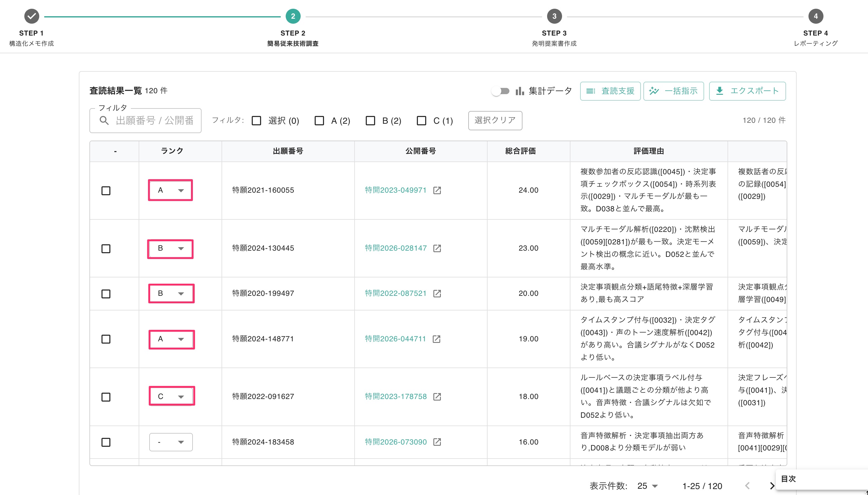Click the search magnifier icon in filter field
868x495 pixels.
click(x=104, y=120)
